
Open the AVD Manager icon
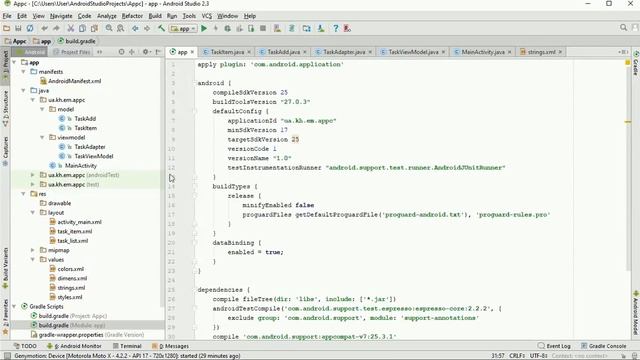(277, 28)
